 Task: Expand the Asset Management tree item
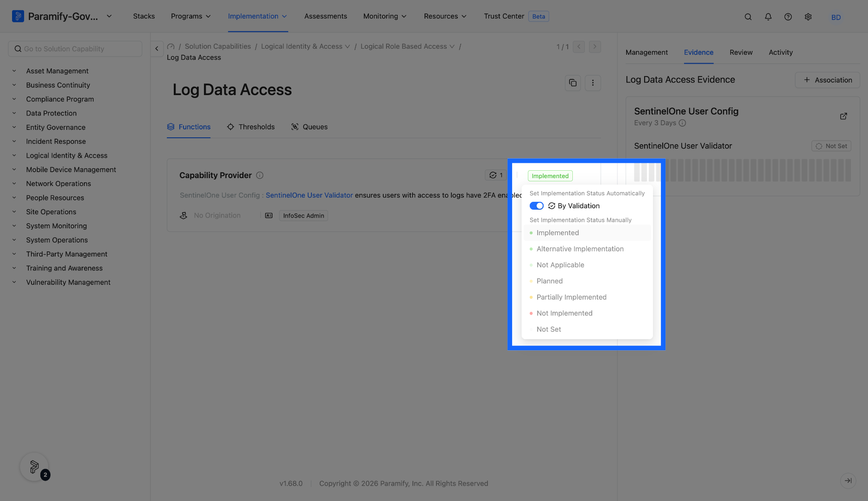[14, 71]
